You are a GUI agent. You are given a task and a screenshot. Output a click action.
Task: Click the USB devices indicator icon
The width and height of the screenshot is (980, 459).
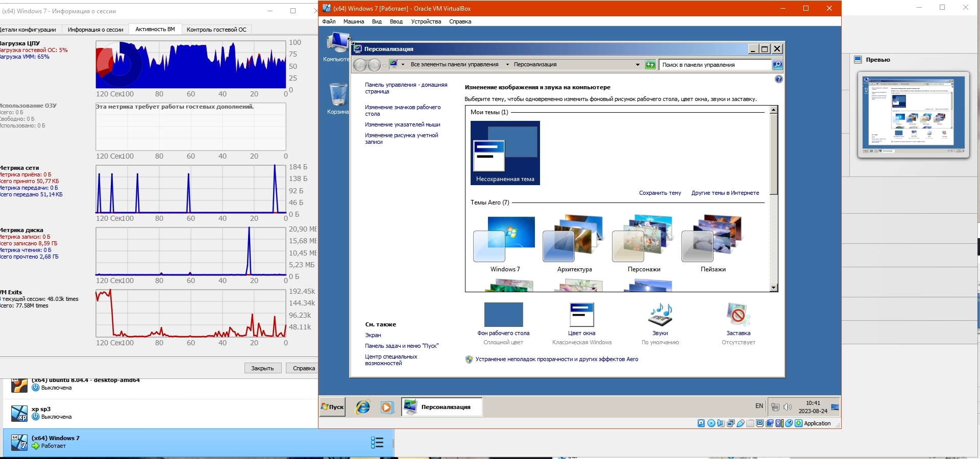click(x=740, y=423)
